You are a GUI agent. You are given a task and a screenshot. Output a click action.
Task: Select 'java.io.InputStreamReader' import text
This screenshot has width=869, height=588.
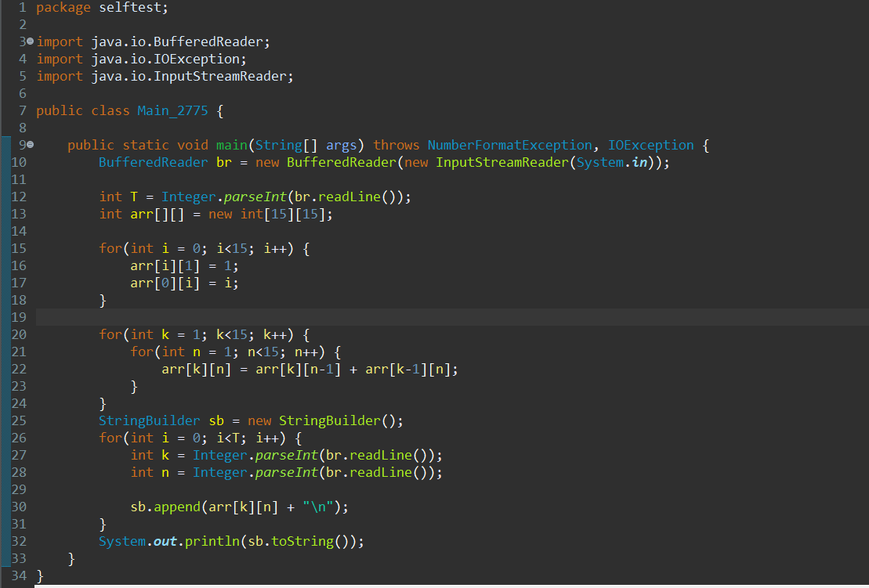(x=188, y=77)
